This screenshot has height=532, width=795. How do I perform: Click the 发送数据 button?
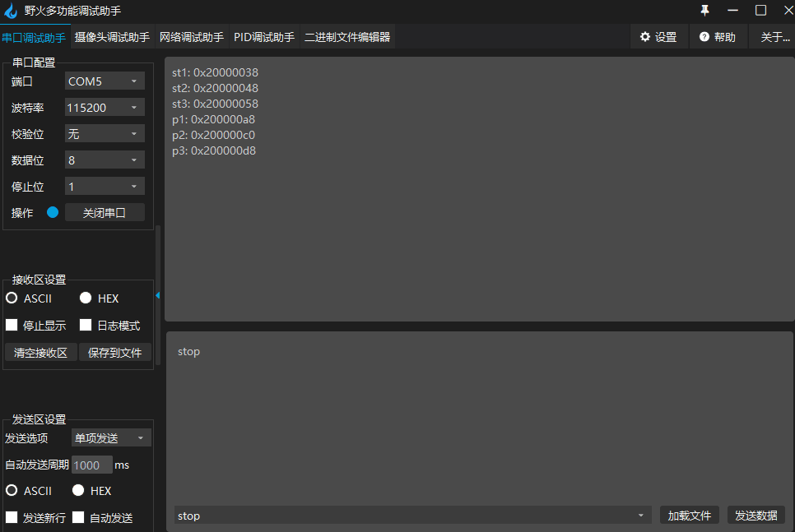756,516
